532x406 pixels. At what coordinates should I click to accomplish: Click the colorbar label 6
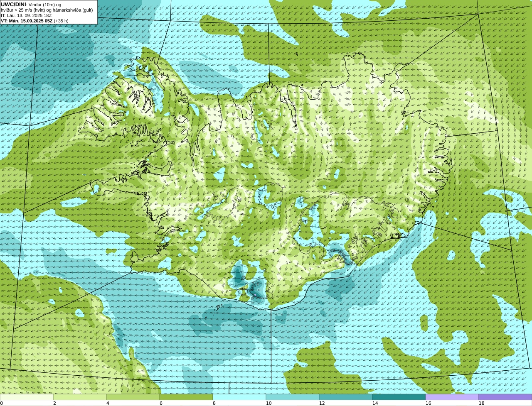(x=161, y=403)
